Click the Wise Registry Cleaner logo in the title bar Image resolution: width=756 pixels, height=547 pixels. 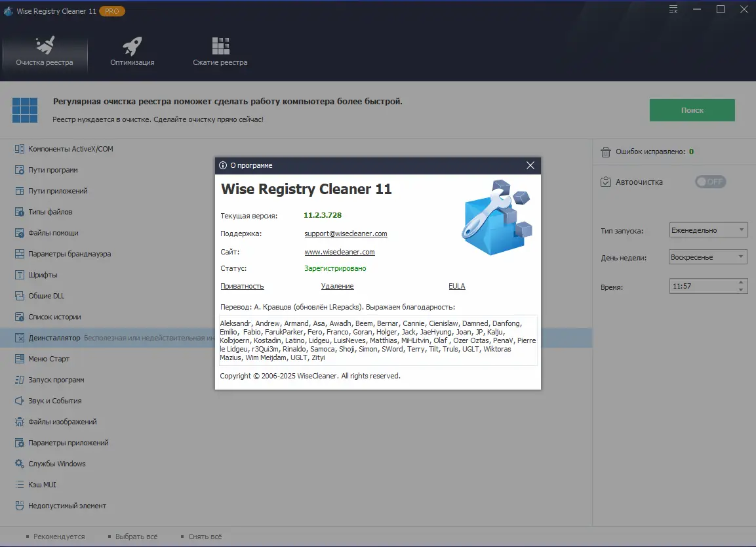pyautogui.click(x=9, y=10)
